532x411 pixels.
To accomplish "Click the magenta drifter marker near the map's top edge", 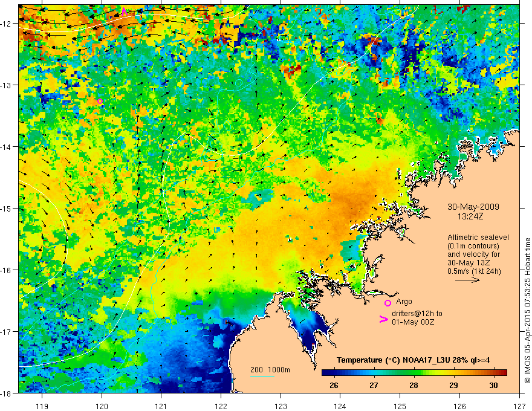I will coord(124,12).
